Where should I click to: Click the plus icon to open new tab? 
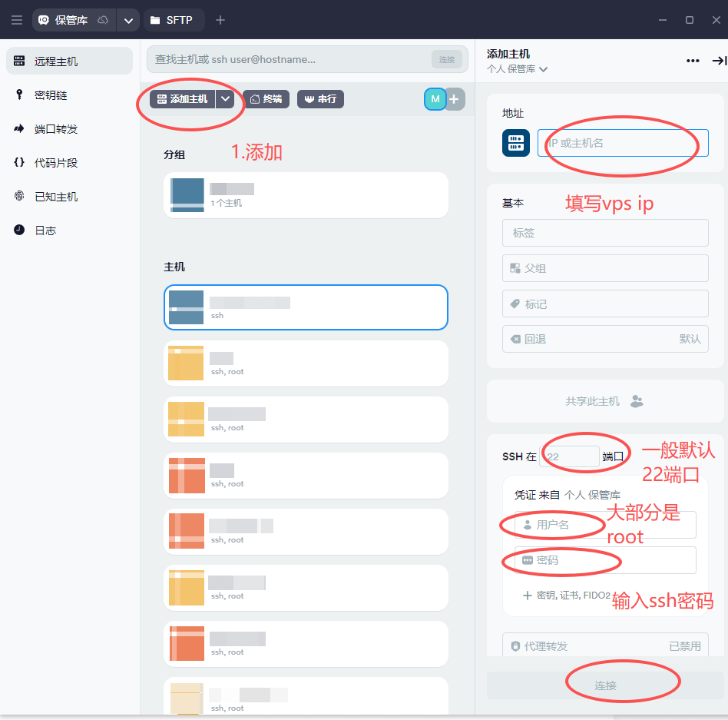(220, 20)
